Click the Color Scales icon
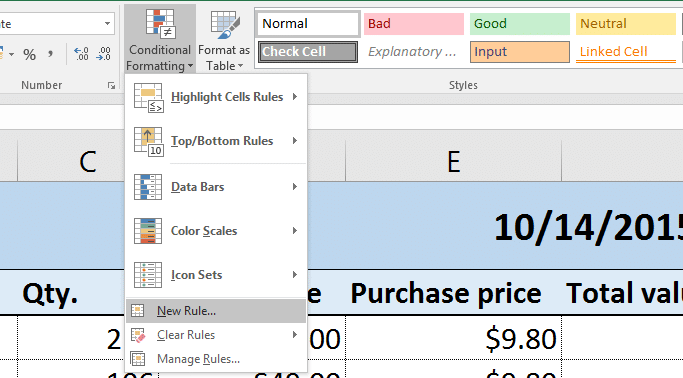 point(148,231)
